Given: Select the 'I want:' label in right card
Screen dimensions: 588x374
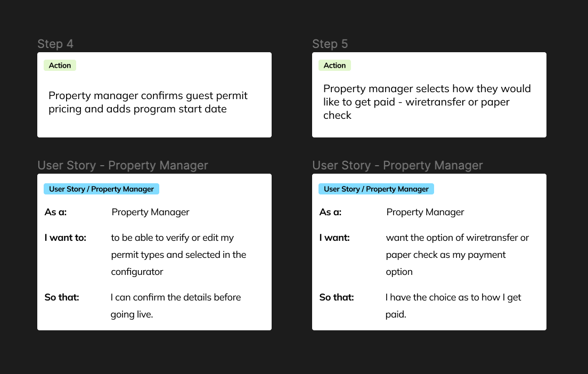Looking at the screenshot, I should pyautogui.click(x=334, y=238).
